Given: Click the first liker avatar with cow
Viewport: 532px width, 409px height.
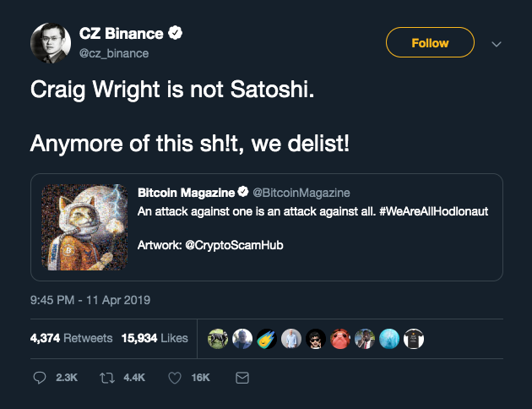Looking at the screenshot, I should (218, 339).
